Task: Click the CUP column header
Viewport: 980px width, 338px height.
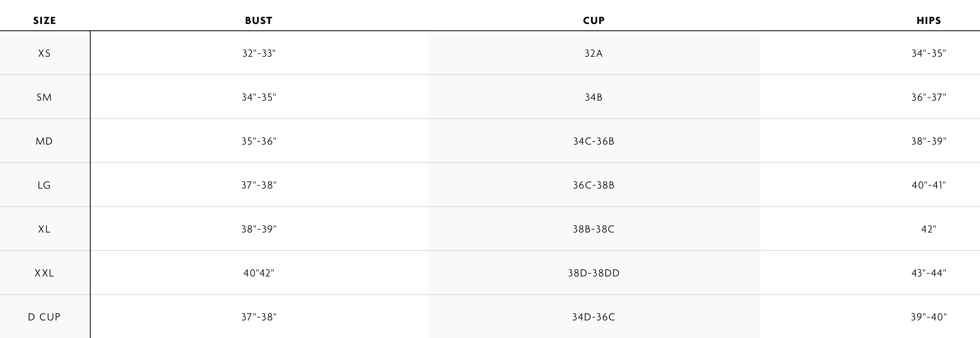Action: pos(594,21)
